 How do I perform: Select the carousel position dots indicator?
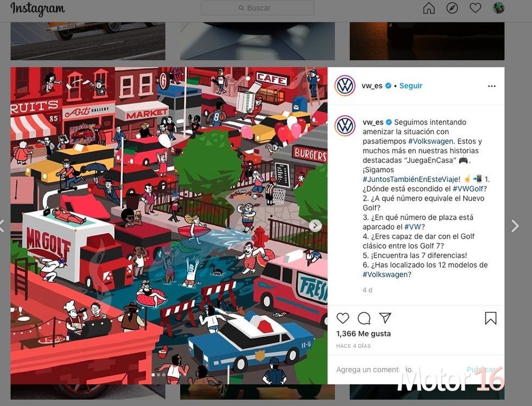[x=159, y=374]
